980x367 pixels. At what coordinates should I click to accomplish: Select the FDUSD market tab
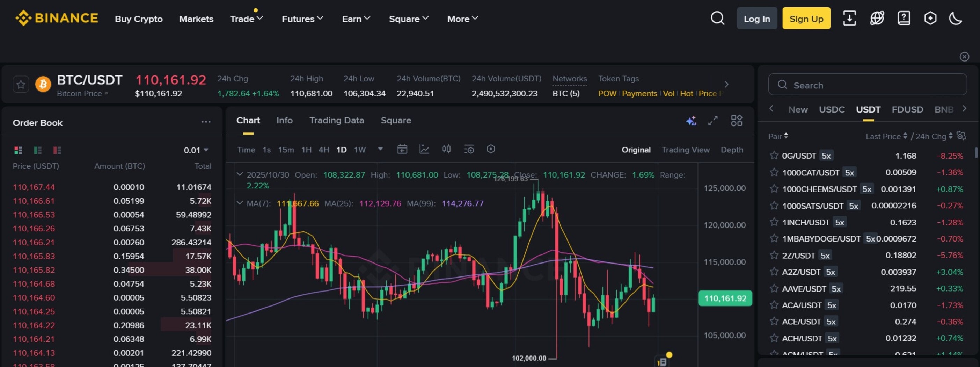pos(908,109)
